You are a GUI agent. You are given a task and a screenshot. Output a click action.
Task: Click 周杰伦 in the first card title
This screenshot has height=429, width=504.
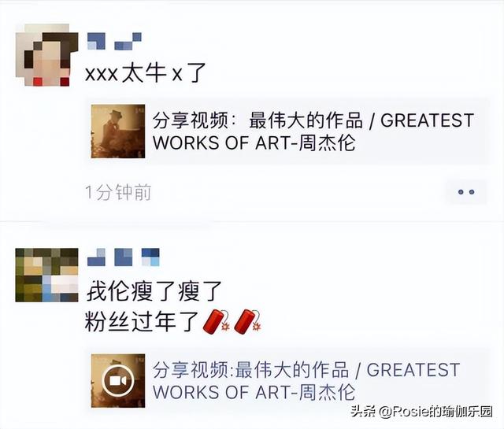click(x=328, y=143)
